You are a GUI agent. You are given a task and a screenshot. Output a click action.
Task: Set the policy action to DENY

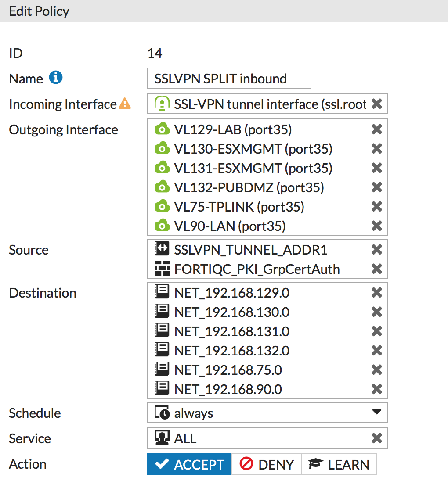(x=266, y=464)
